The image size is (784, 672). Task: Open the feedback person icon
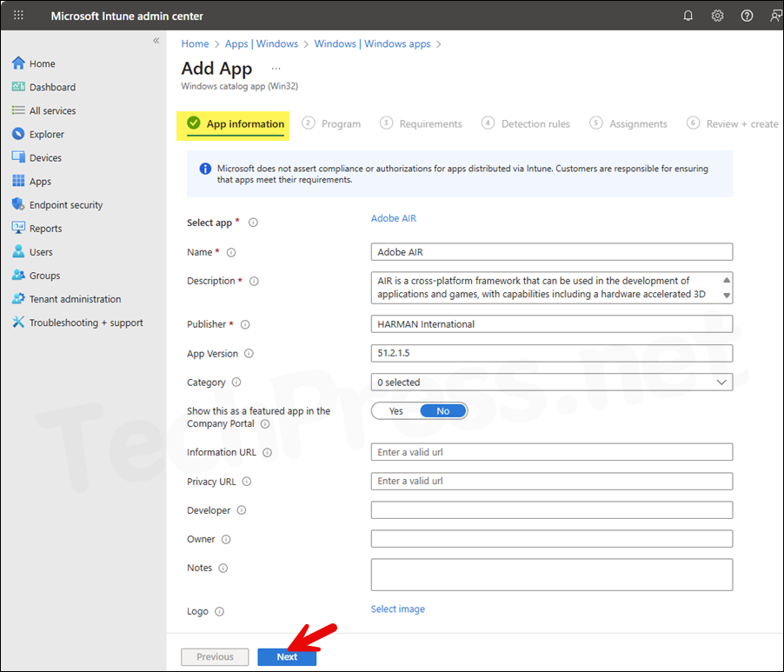pyautogui.click(x=775, y=16)
